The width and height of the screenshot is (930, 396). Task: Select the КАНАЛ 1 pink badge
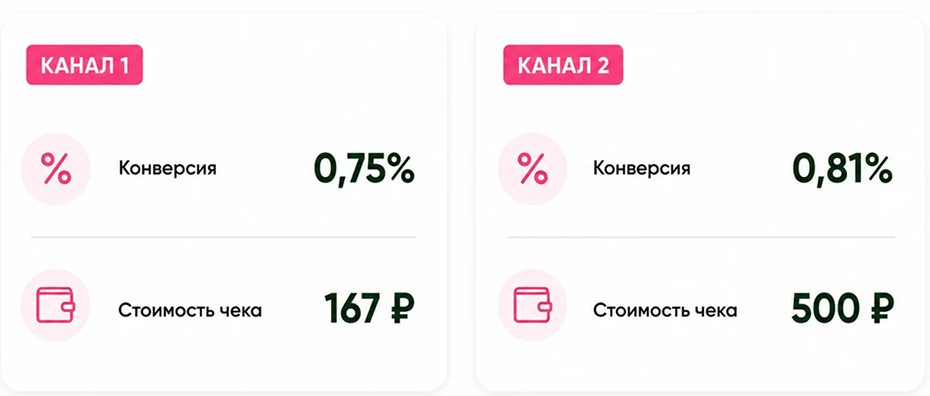tap(85, 65)
